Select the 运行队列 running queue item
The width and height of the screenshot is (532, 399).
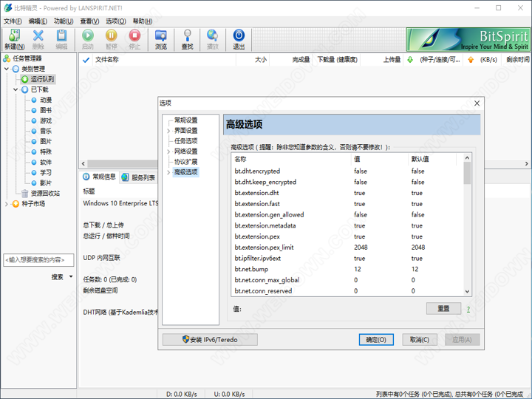click(42, 79)
